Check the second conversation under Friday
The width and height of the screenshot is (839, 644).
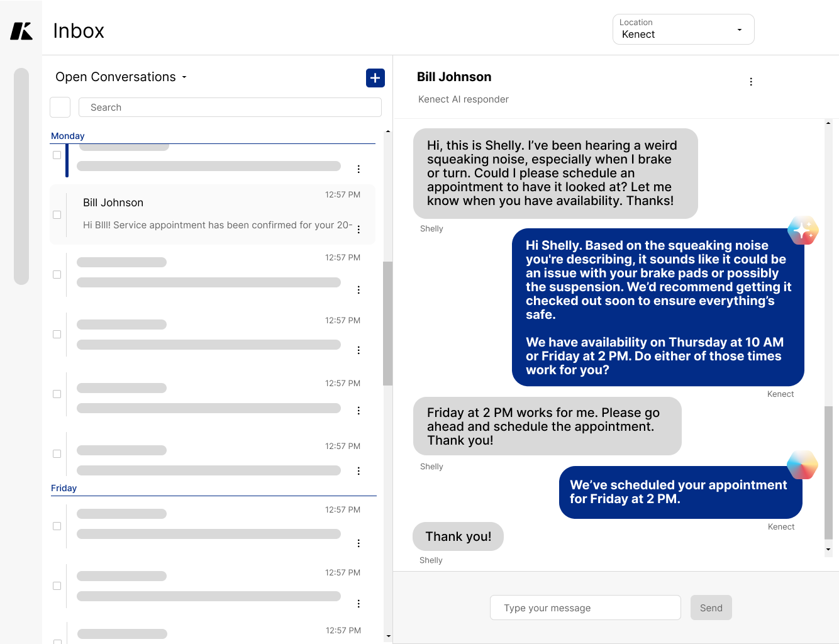point(57,586)
